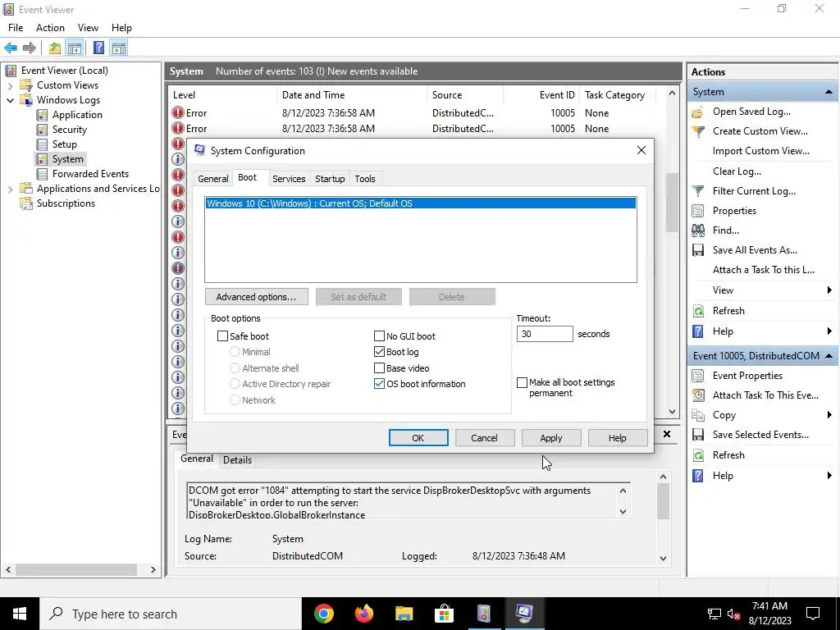Image resolution: width=840 pixels, height=630 pixels.
Task: Toggle the action pane toolbar icon
Action: [x=119, y=48]
